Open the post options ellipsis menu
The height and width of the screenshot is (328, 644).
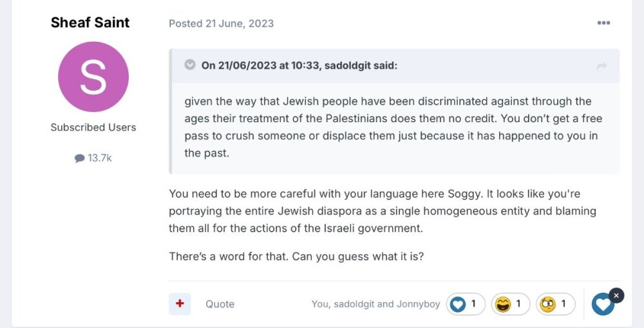603,23
